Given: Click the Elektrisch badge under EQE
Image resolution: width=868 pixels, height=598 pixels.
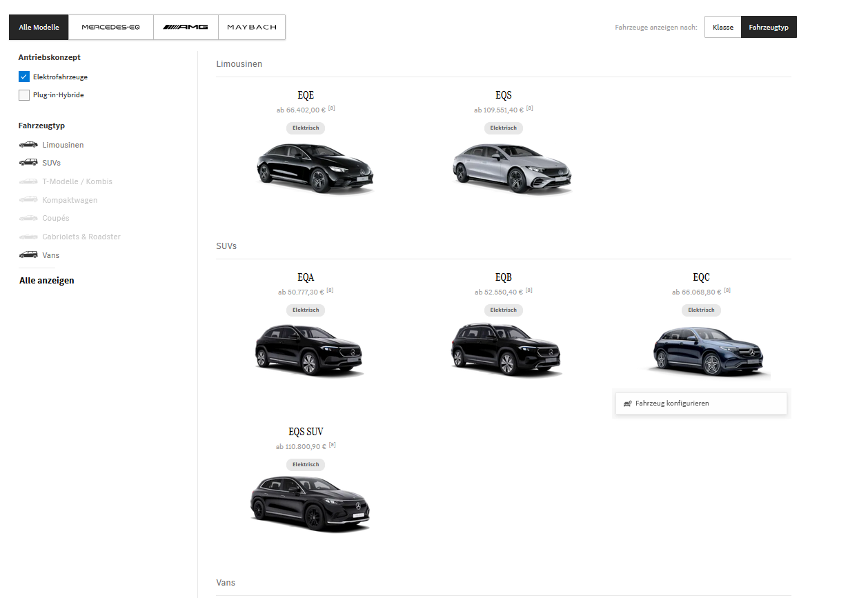Looking at the screenshot, I should (306, 128).
